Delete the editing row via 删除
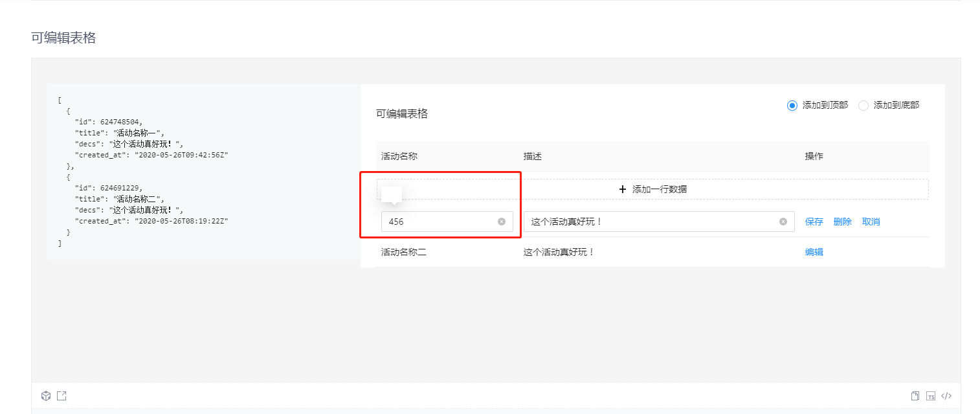Image resolution: width=980 pixels, height=414 pixels. pyautogui.click(x=843, y=222)
